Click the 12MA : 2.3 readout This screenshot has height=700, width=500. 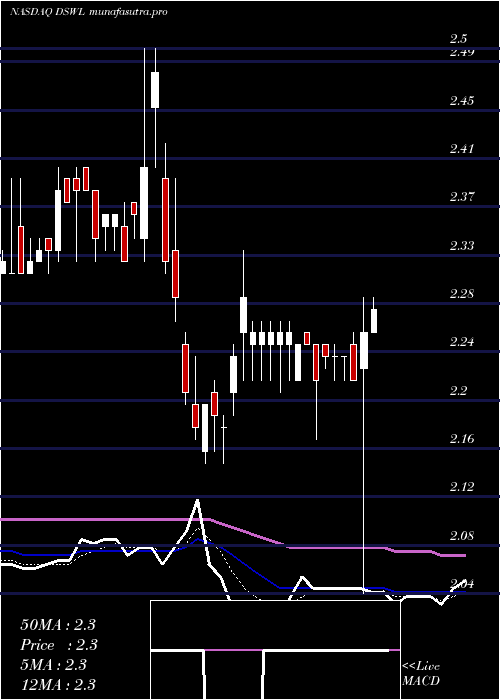(58, 685)
